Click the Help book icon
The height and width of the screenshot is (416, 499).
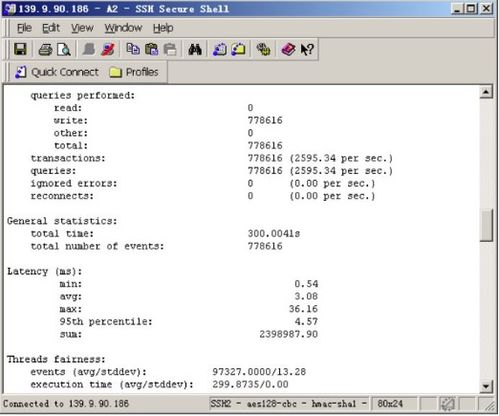pos(288,49)
